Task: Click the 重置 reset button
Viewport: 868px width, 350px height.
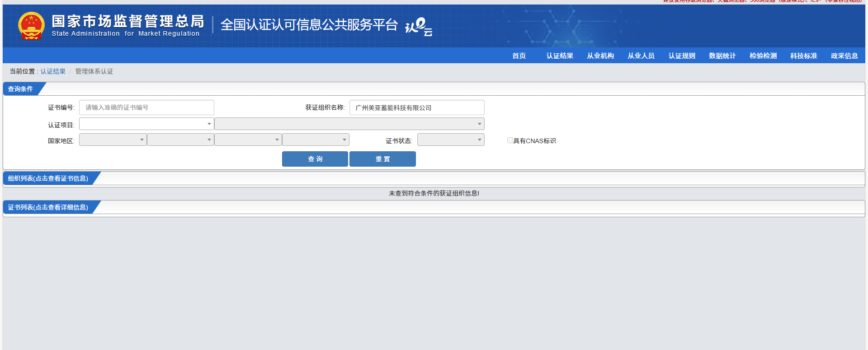Action: coord(382,159)
